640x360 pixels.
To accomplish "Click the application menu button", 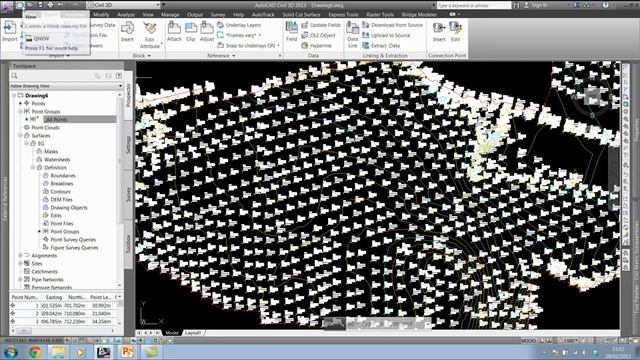I will [x=7, y=7].
